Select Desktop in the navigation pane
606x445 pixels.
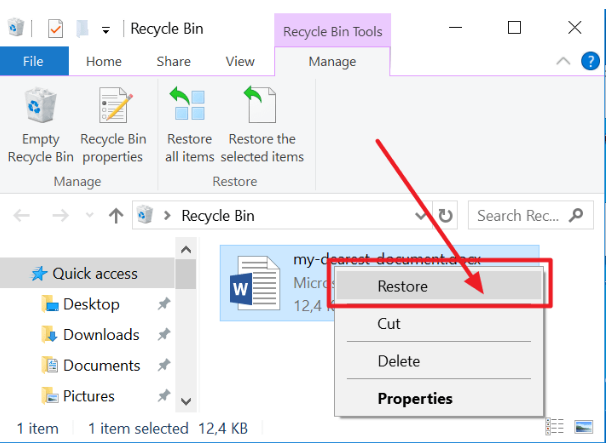tap(91, 304)
